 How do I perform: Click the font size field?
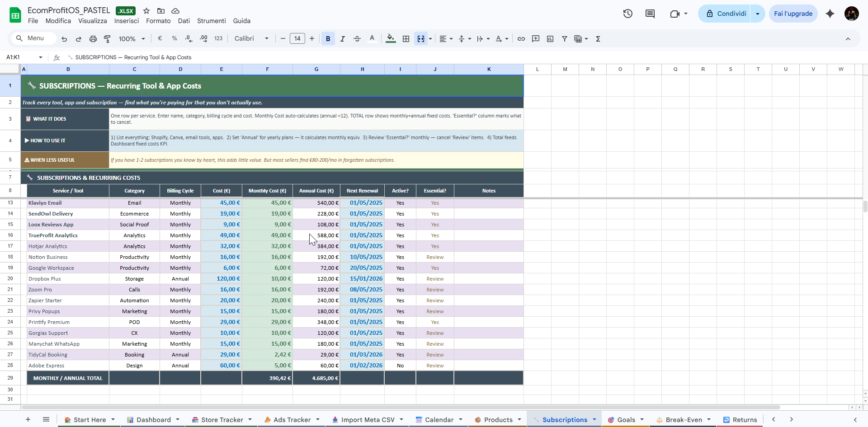click(297, 39)
